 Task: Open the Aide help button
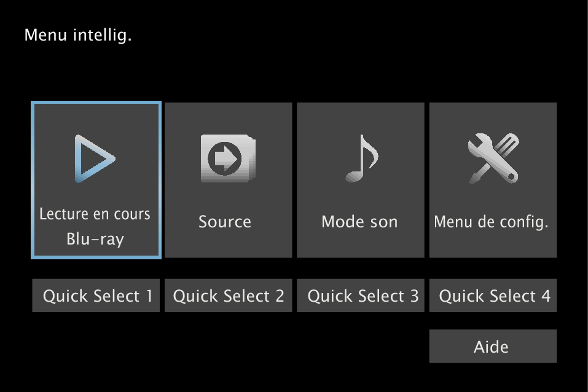[x=493, y=347]
